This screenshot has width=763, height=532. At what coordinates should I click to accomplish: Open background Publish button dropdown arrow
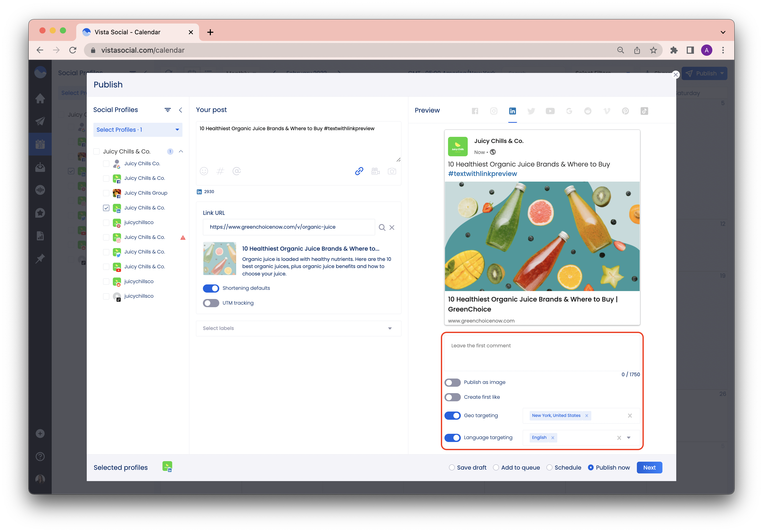click(722, 73)
